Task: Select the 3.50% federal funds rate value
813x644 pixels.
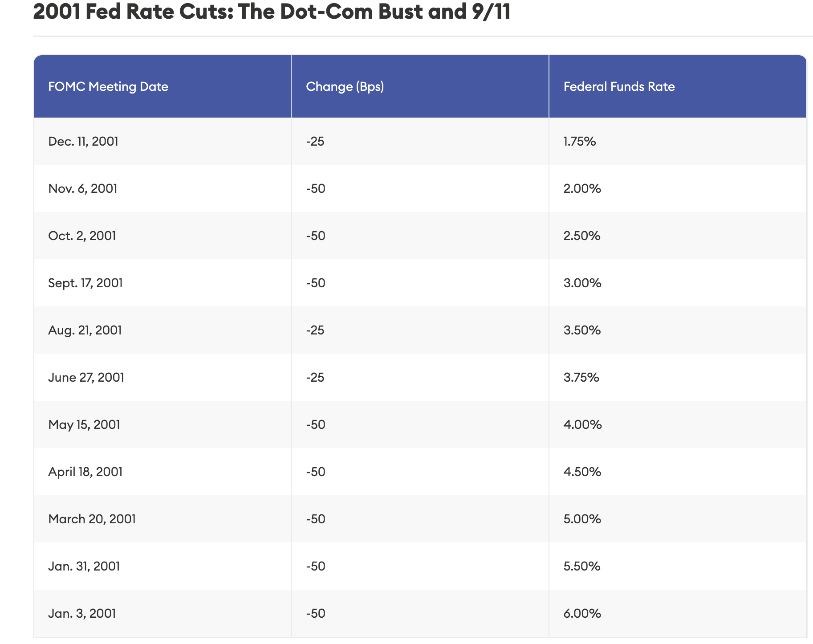Action: pos(582,330)
